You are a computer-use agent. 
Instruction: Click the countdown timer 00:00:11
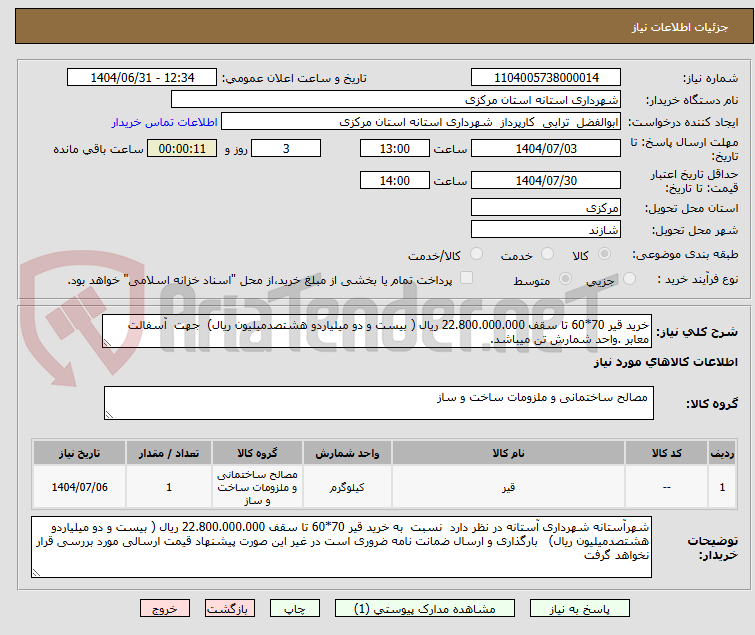tap(182, 148)
